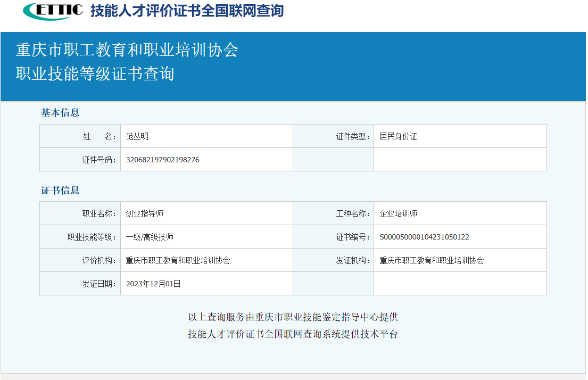Image resolution: width=588 pixels, height=380 pixels.
Task: Click the 评价机构 organization value
Action: (x=178, y=260)
